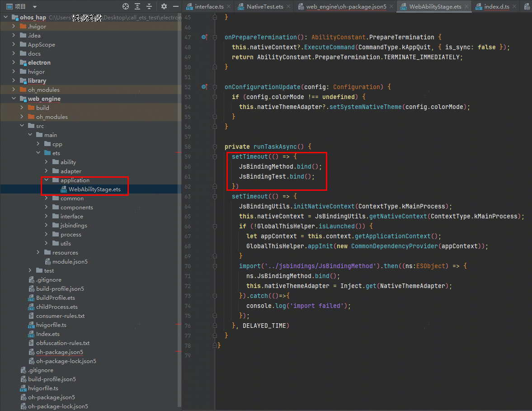Collapse the application folder
532x411 pixels.
pyautogui.click(x=46, y=180)
